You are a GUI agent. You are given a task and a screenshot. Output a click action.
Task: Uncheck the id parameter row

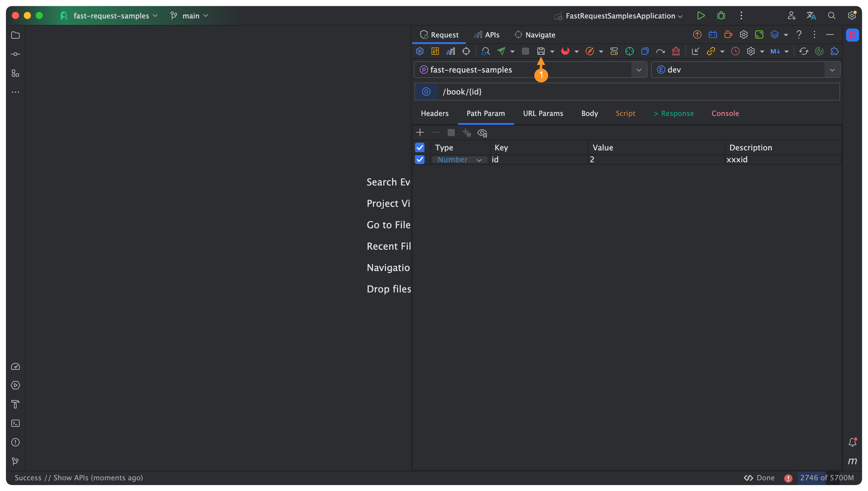coord(419,160)
